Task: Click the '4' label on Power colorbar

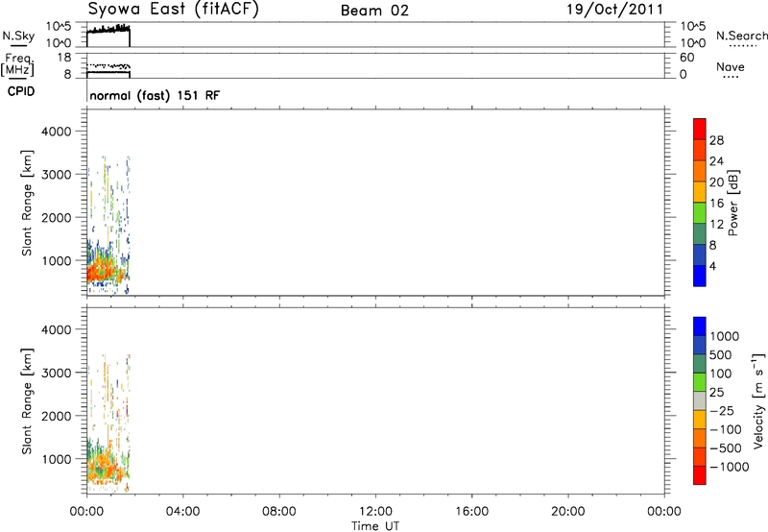Action: (x=712, y=266)
